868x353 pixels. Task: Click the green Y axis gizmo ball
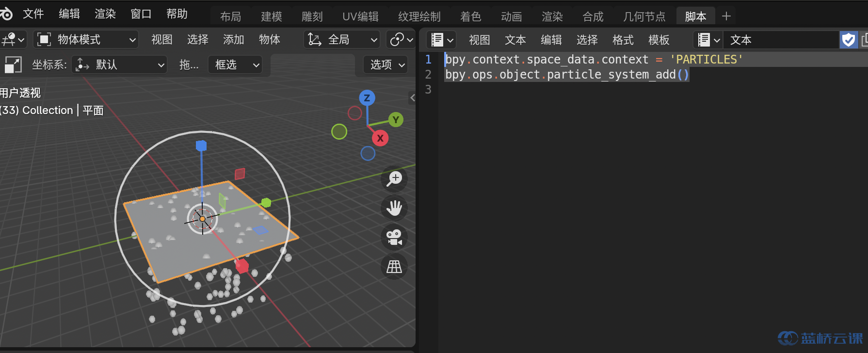click(x=396, y=120)
